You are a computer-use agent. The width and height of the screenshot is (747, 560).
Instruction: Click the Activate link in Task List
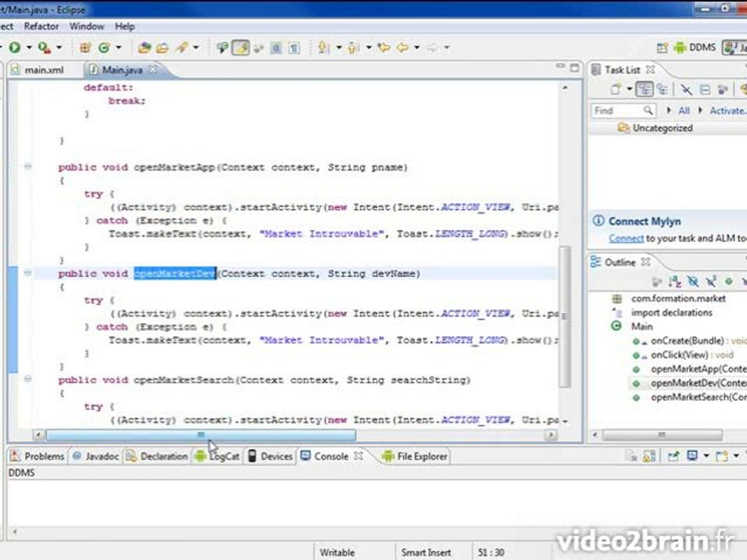click(728, 110)
